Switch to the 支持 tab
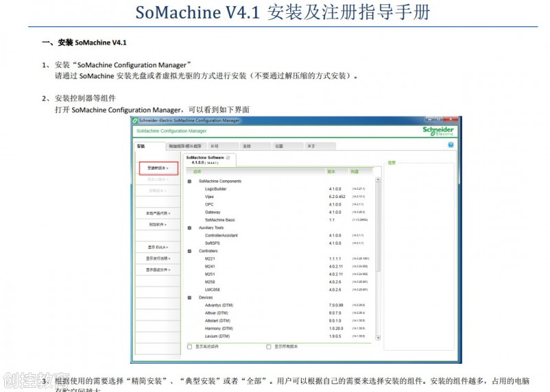550x392 pixels. pos(255,146)
